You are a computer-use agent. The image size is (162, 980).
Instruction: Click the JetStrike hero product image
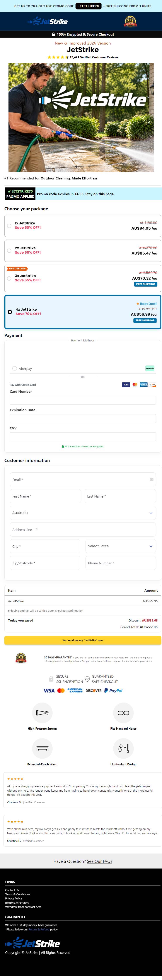(x=81, y=117)
